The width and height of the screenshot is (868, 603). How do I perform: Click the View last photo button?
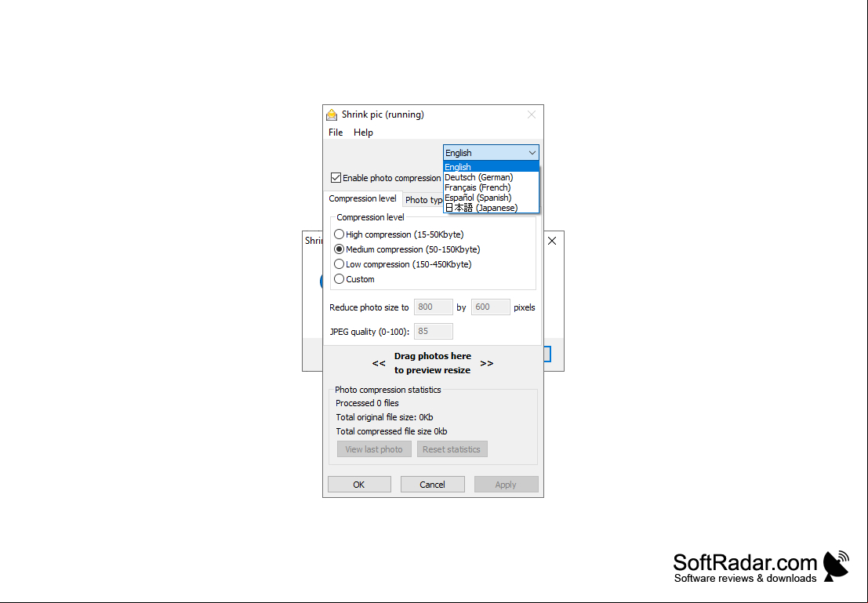point(374,449)
